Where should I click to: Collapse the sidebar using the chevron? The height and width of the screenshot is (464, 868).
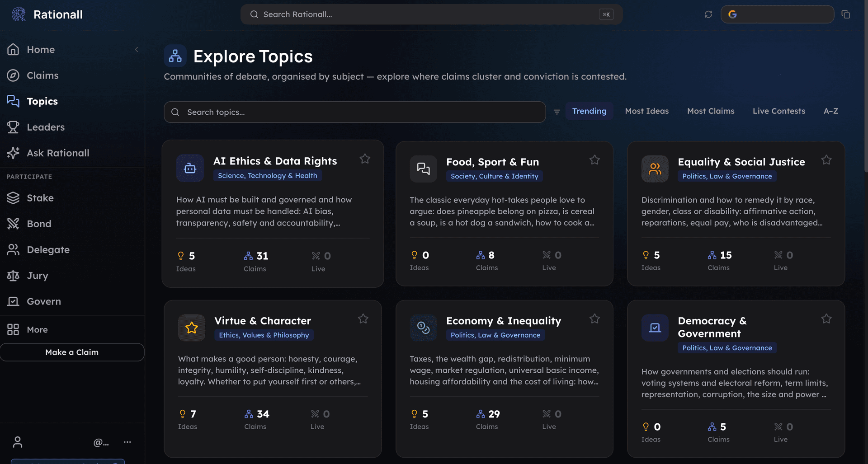point(137,50)
